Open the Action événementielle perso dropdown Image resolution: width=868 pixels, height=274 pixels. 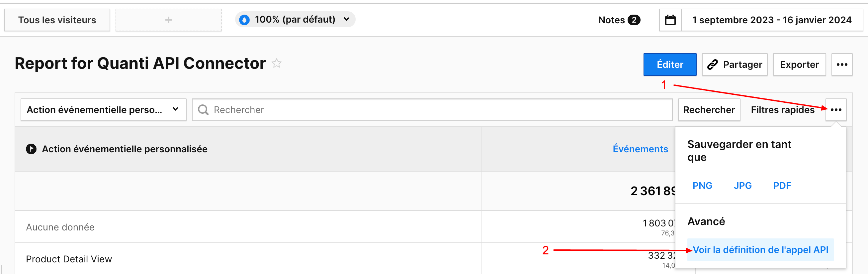point(103,110)
